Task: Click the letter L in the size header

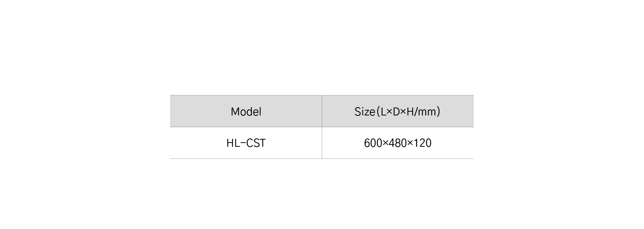Action: click(383, 112)
